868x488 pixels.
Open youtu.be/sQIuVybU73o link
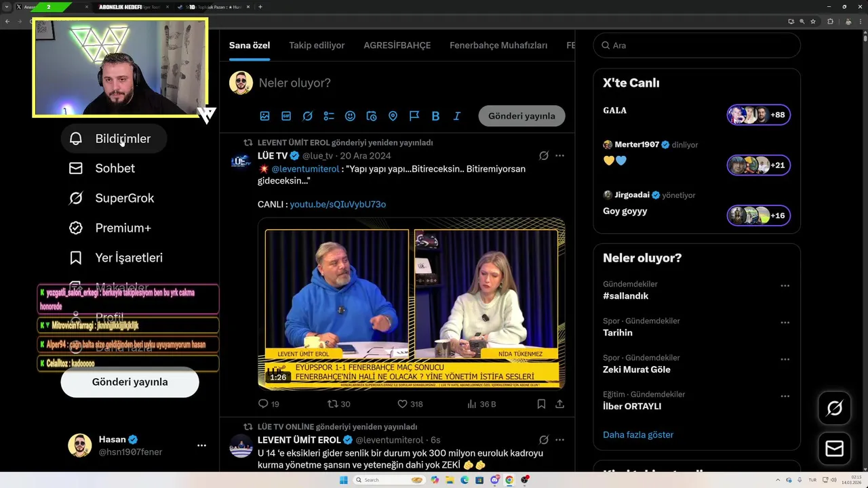pos(338,204)
